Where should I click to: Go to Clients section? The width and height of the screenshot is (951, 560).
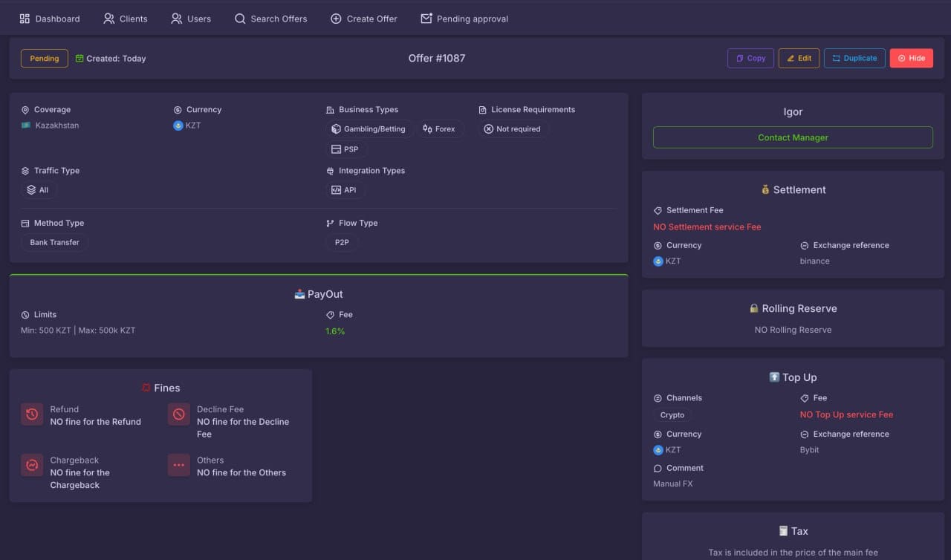click(x=126, y=19)
